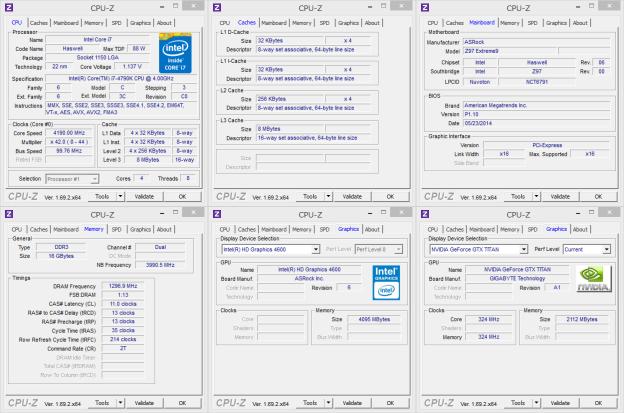Switch to SPD tab in the Memory window
Image resolution: width=624 pixels, height=413 pixels.
click(117, 230)
